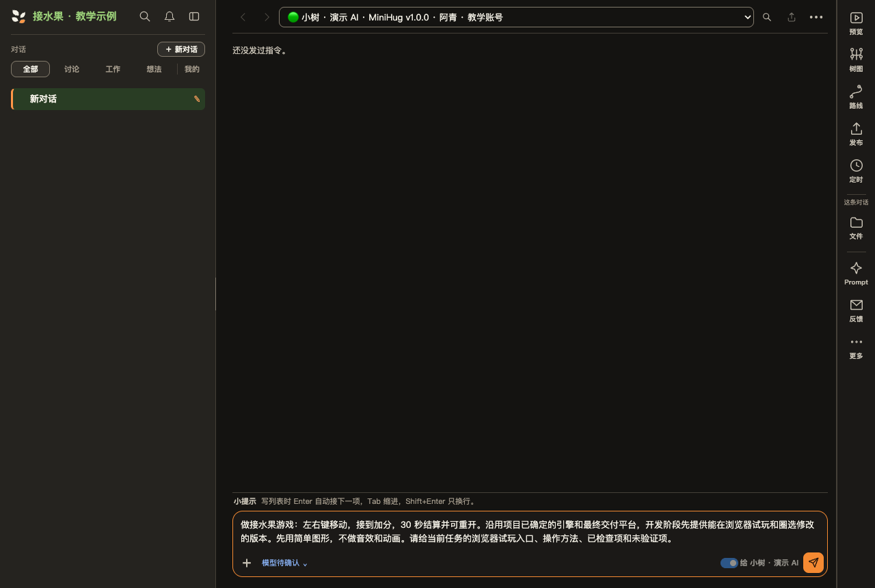875x588 pixels.
Task: Open the 文件 files panel
Action: pos(856,228)
